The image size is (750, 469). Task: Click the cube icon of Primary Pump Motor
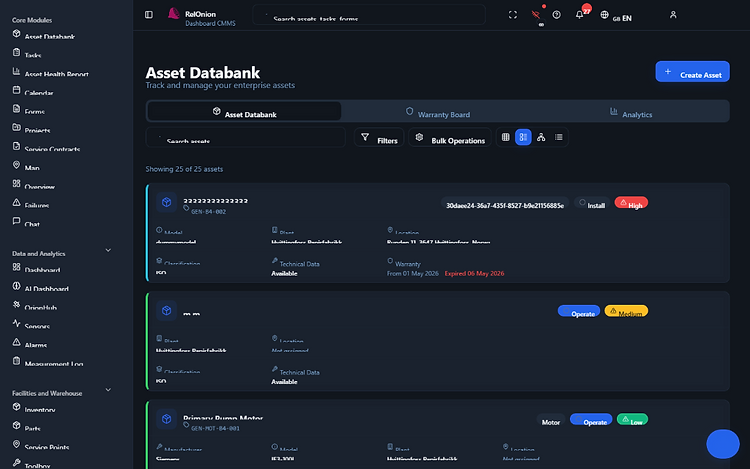(x=166, y=419)
